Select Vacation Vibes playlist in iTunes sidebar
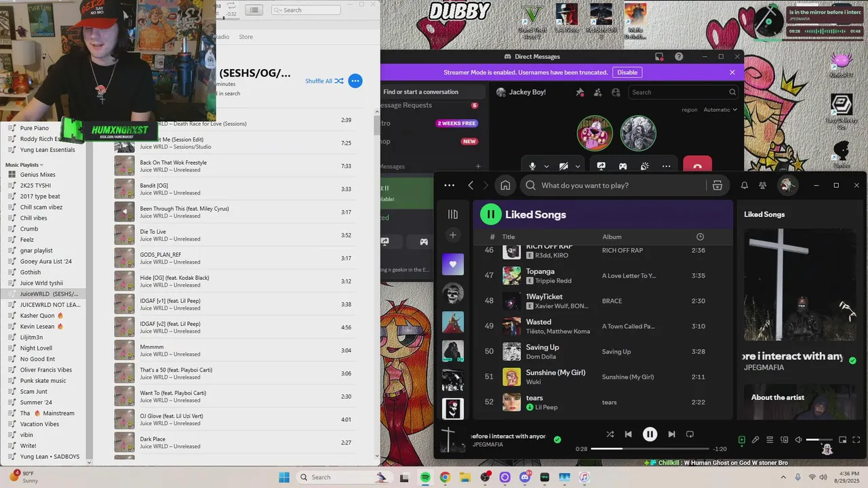 tap(39, 424)
